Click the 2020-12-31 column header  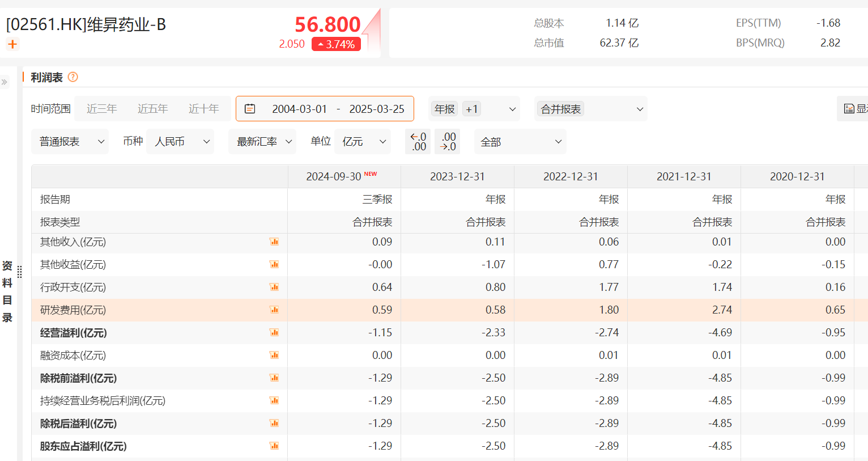(797, 176)
